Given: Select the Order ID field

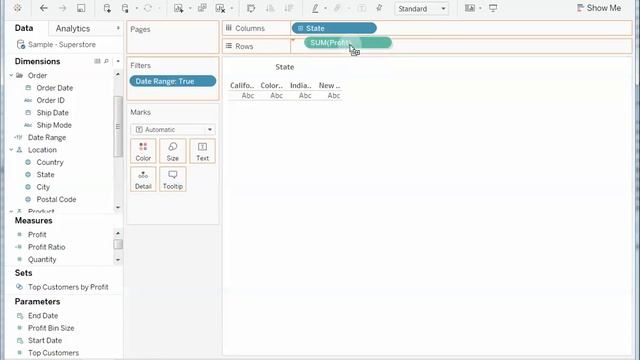Looking at the screenshot, I should (50, 100).
